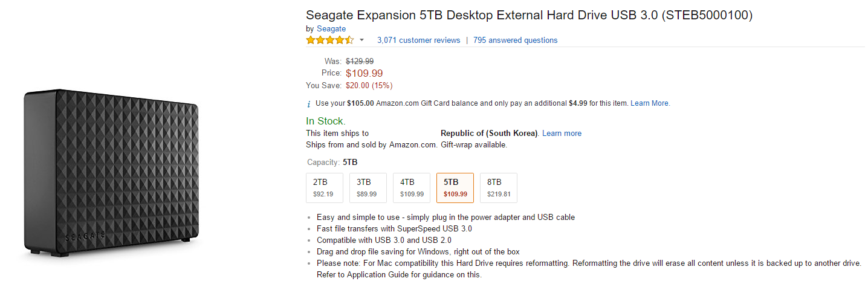Visit the Seagate brand link

(331, 28)
